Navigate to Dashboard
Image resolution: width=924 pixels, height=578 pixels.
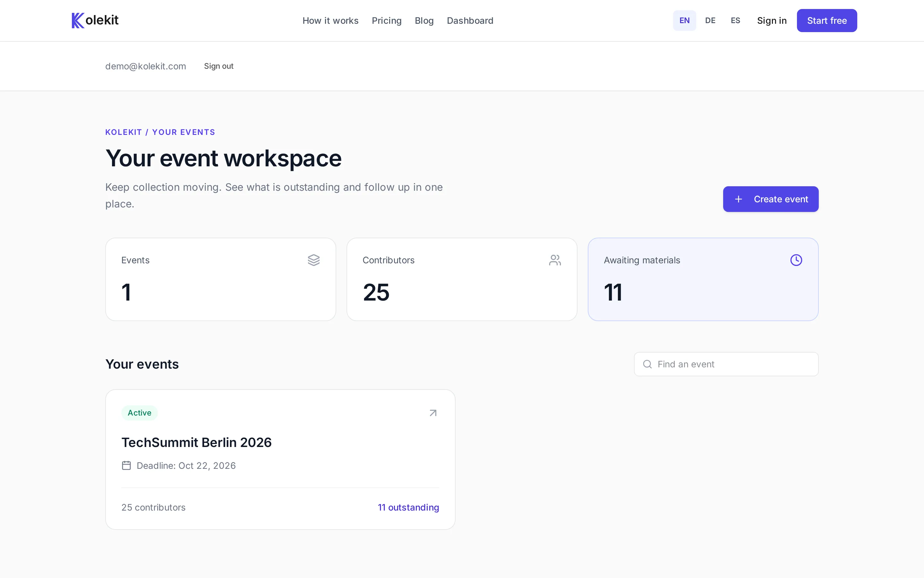click(470, 21)
